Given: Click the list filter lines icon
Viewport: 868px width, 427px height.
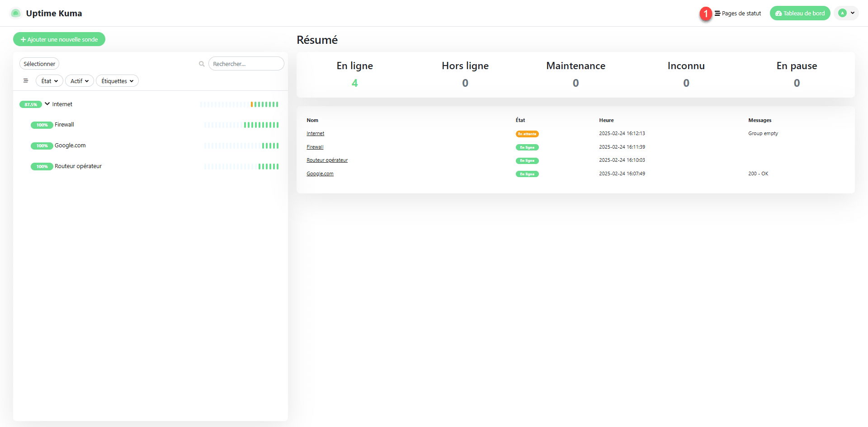Looking at the screenshot, I should point(26,81).
